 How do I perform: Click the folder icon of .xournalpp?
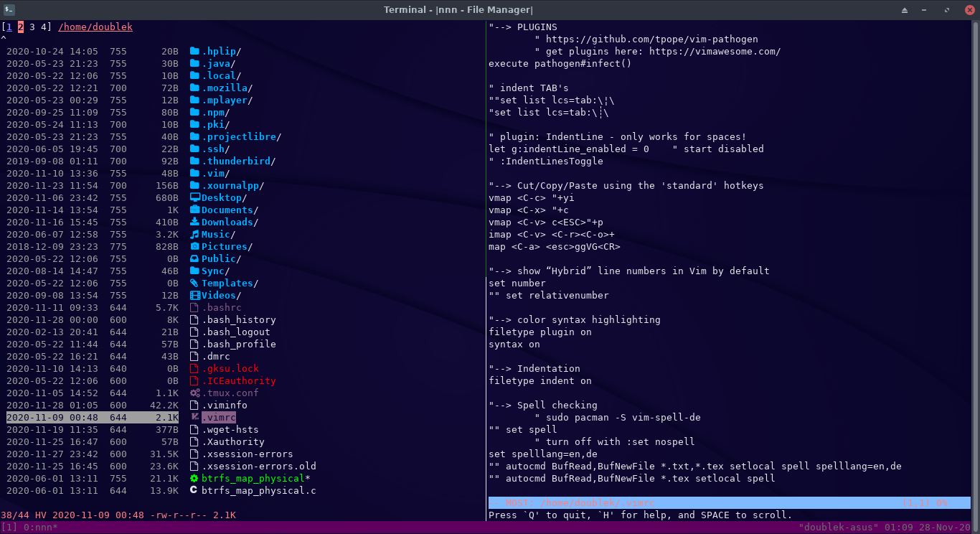click(194, 186)
